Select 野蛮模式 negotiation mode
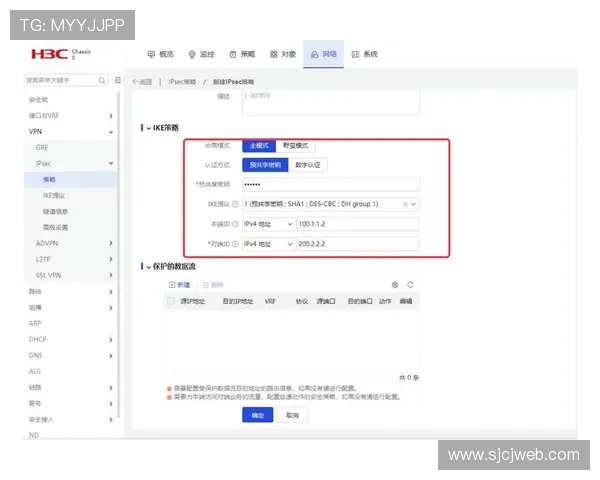This screenshot has height=480, width=600. tap(295, 145)
